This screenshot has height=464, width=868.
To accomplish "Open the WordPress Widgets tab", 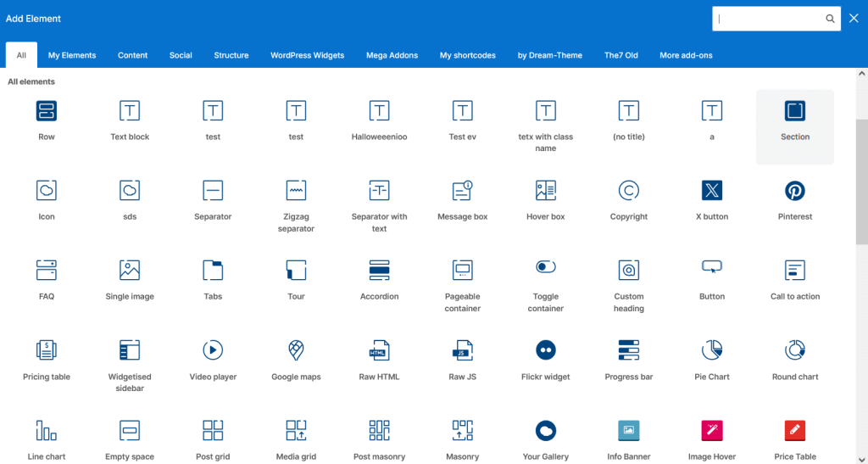I will [x=307, y=55].
